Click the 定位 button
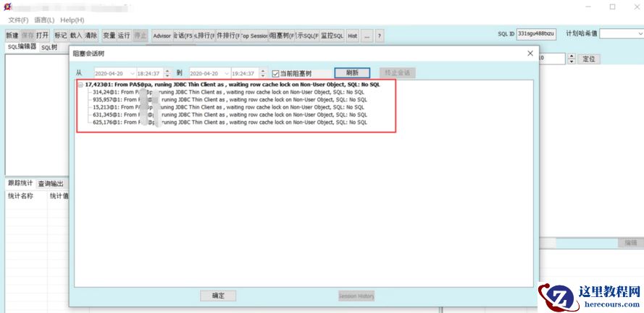 click(x=589, y=59)
